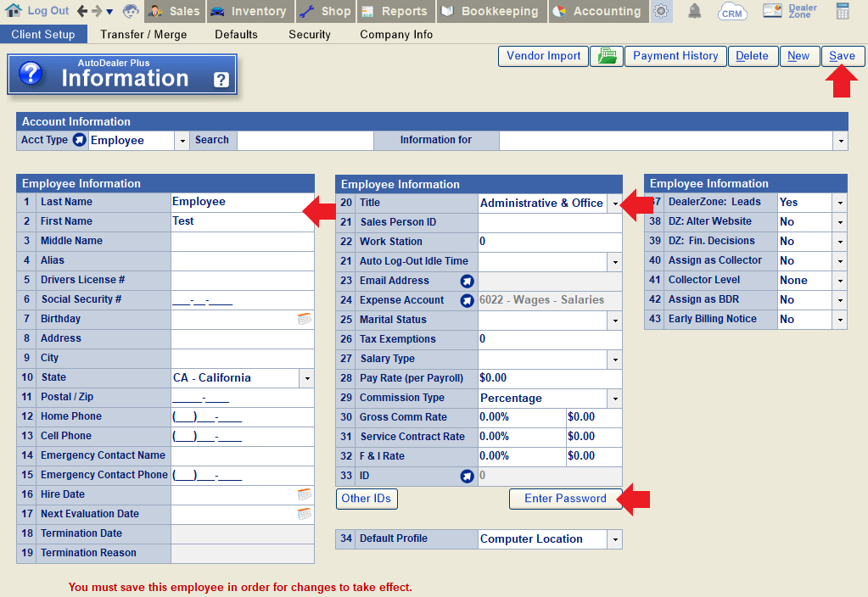Click the Search input field
Viewport: 868px width, 597px height.
305,141
